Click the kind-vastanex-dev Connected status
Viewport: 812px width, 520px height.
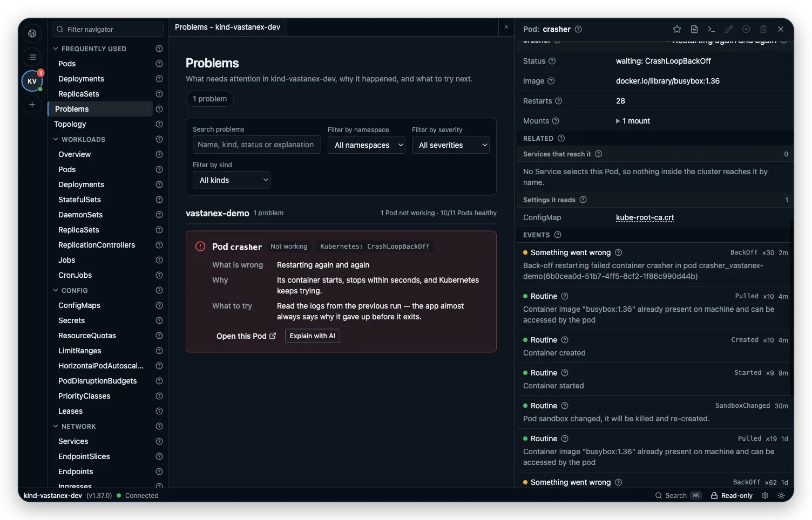point(91,495)
